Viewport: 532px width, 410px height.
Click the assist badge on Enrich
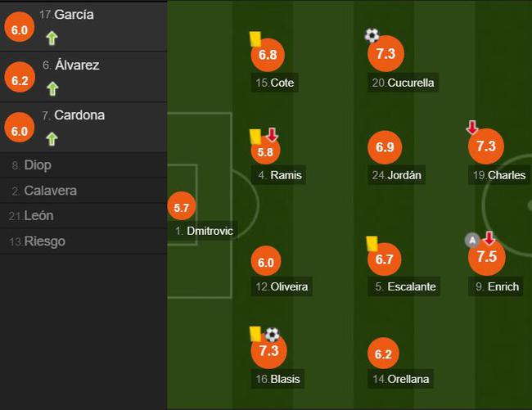coord(472,241)
